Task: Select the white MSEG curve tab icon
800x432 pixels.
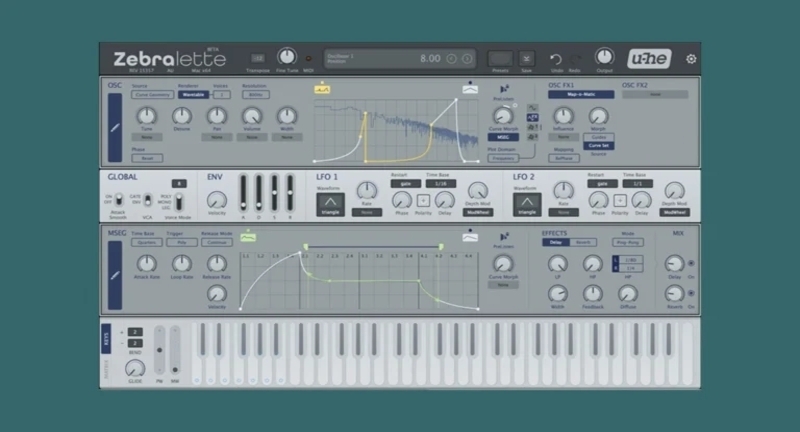Action: [x=470, y=237]
